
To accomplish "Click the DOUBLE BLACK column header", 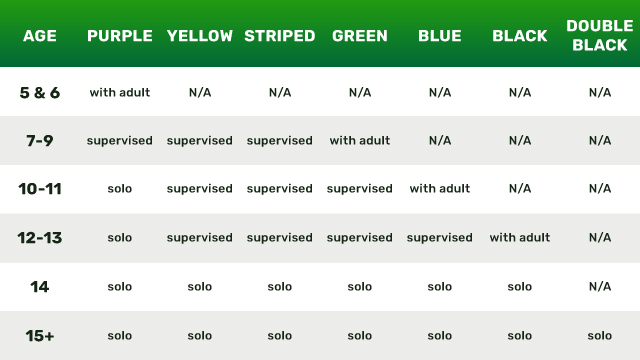I will tap(600, 36).
